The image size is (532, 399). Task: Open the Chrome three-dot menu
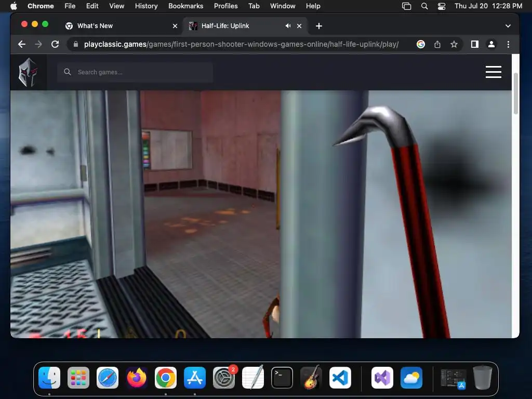tap(508, 44)
